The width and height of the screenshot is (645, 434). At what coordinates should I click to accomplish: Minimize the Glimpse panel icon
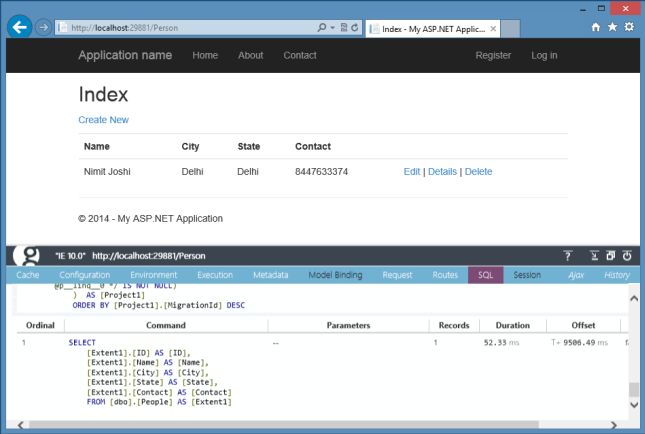point(594,256)
